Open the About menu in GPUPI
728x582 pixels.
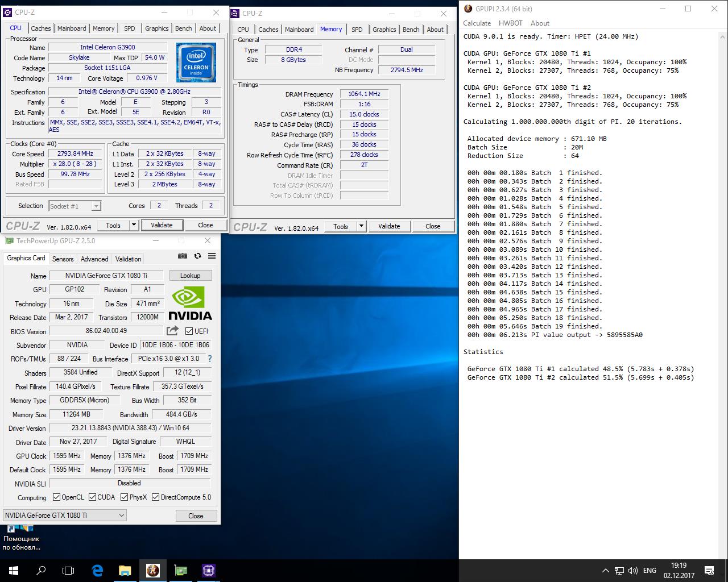[x=540, y=23]
